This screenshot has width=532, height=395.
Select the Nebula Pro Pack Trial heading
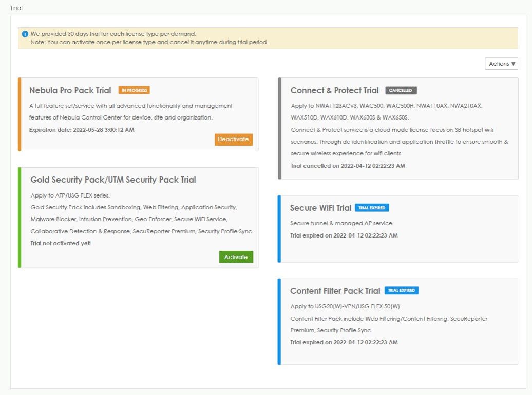click(x=70, y=90)
